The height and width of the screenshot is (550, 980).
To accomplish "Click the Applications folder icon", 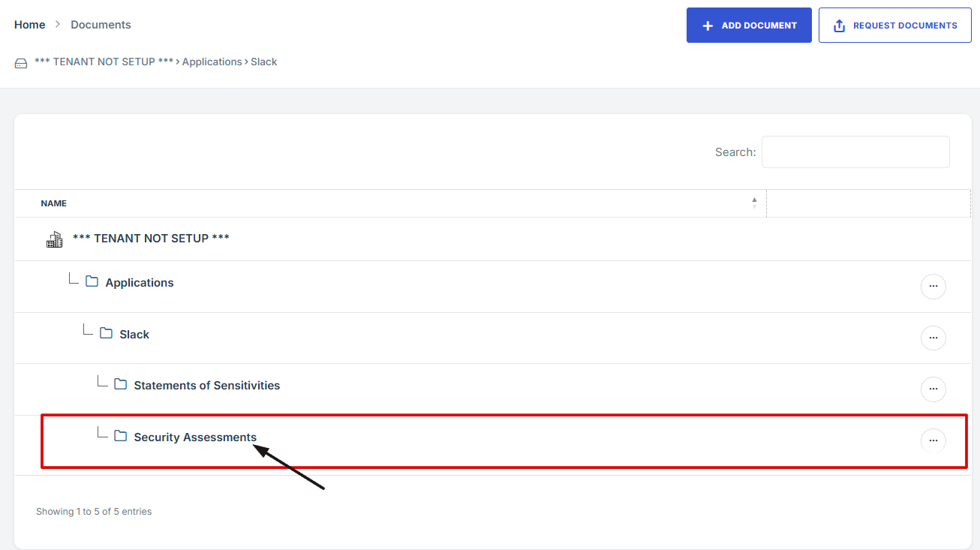I will [x=92, y=281].
